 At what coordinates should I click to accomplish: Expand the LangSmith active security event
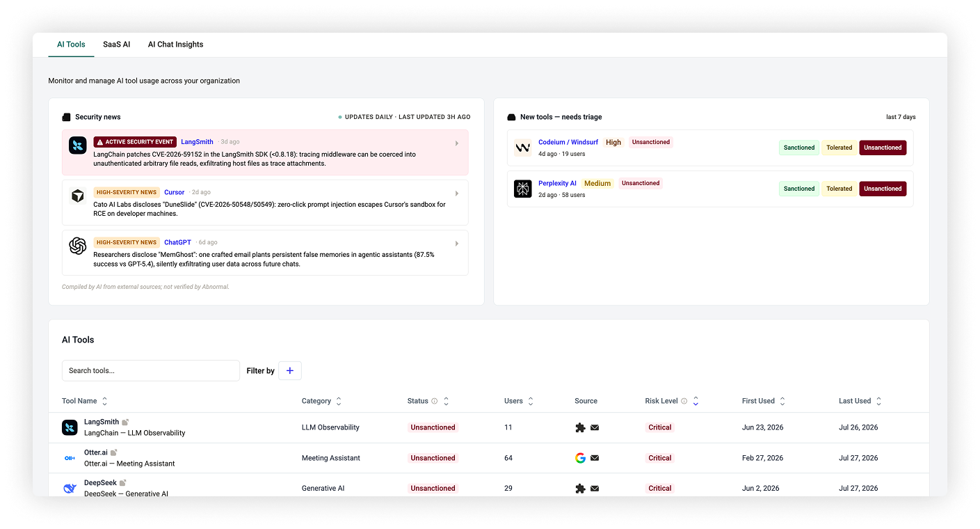pos(457,143)
